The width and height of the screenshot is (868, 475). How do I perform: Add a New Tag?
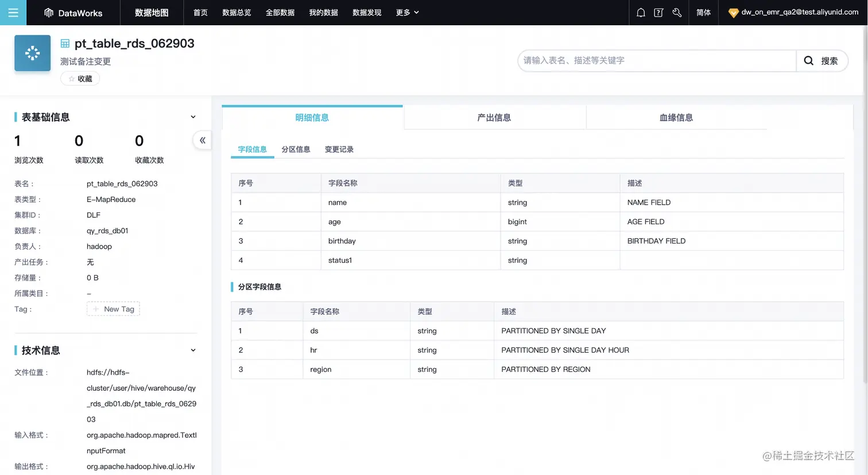[113, 309]
